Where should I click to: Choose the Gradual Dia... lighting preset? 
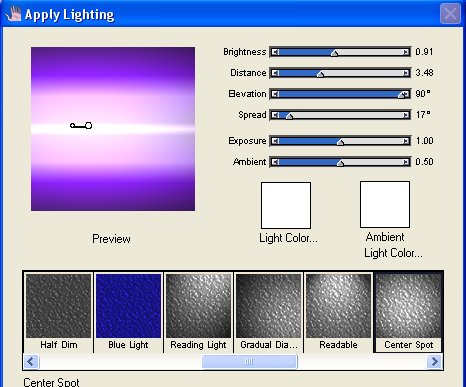coord(268,312)
